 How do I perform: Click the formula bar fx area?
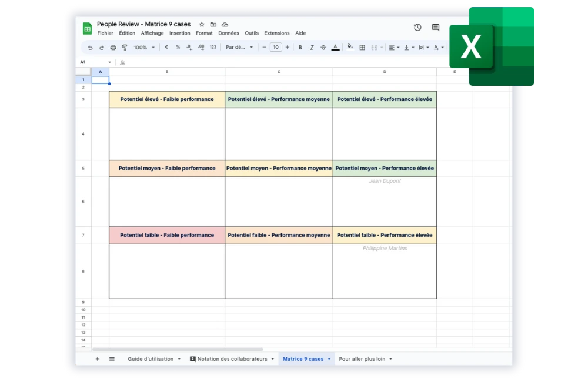pos(122,63)
